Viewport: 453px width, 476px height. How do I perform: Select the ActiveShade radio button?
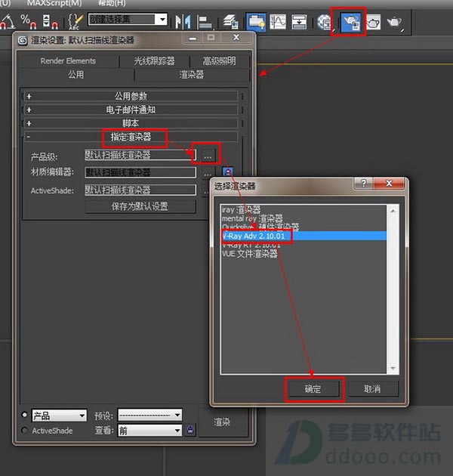[24, 430]
